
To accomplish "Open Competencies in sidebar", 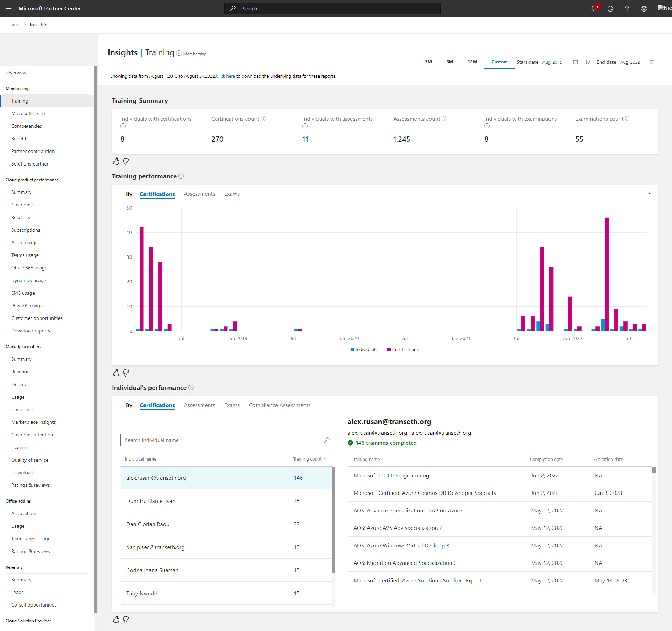I will click(x=27, y=126).
